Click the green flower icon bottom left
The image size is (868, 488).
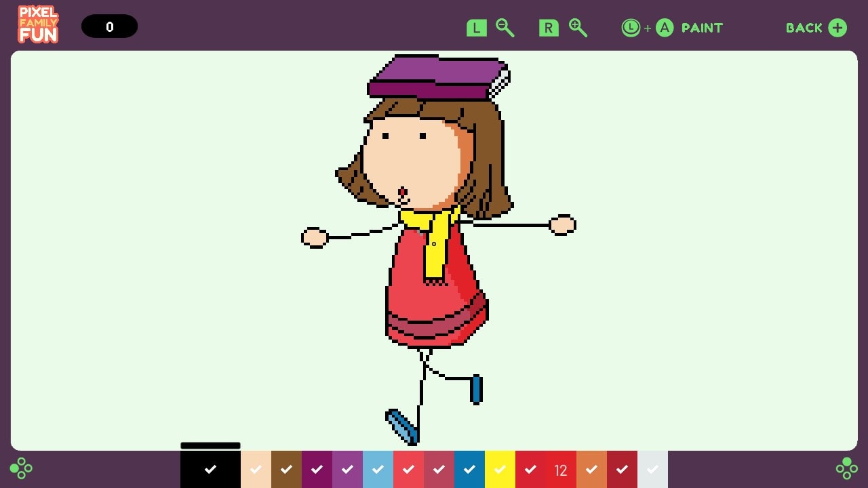click(21, 468)
